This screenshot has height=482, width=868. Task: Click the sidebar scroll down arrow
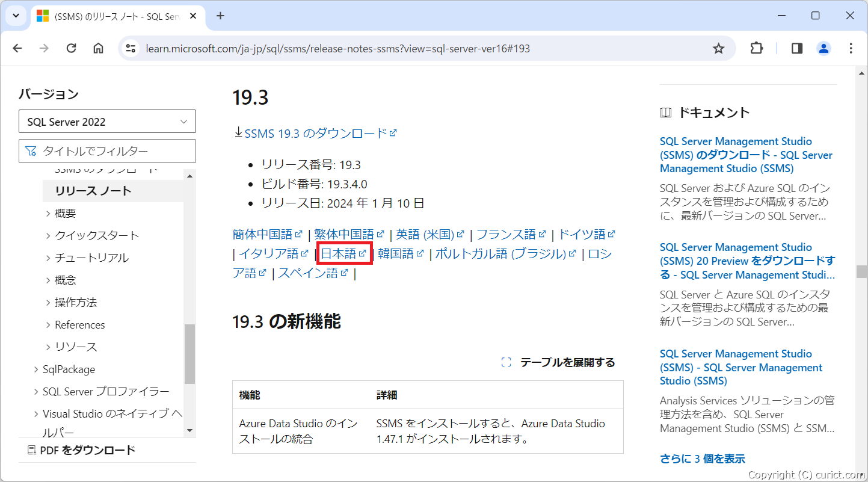tap(190, 430)
